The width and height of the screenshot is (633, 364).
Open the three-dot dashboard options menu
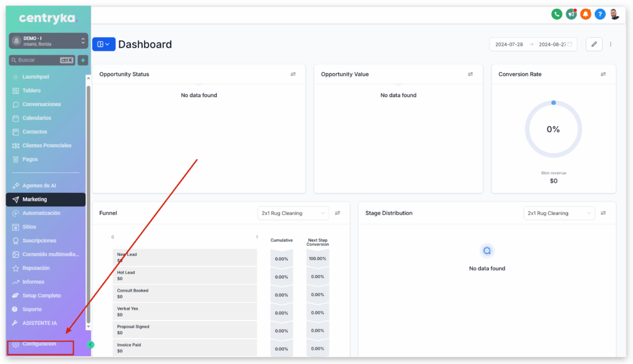coord(611,44)
